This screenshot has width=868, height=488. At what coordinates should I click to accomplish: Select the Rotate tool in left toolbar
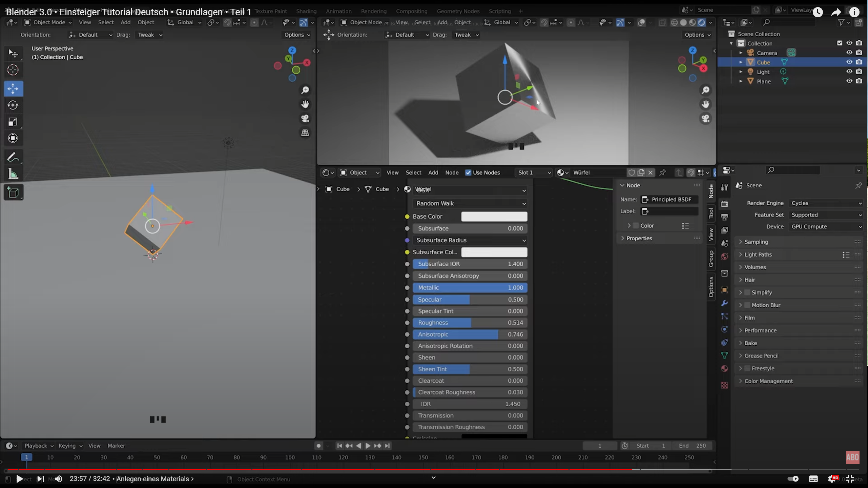tap(13, 105)
